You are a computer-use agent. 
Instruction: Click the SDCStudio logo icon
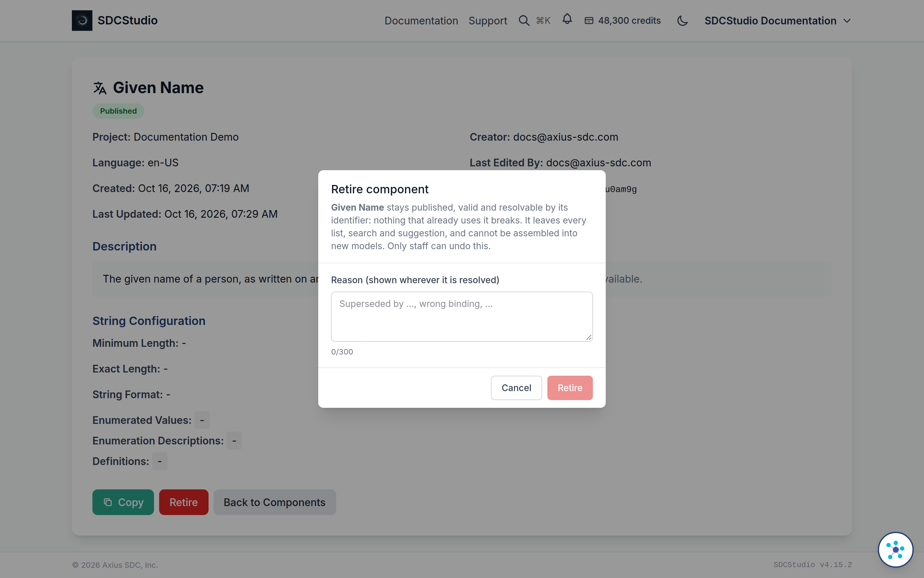[x=82, y=21]
